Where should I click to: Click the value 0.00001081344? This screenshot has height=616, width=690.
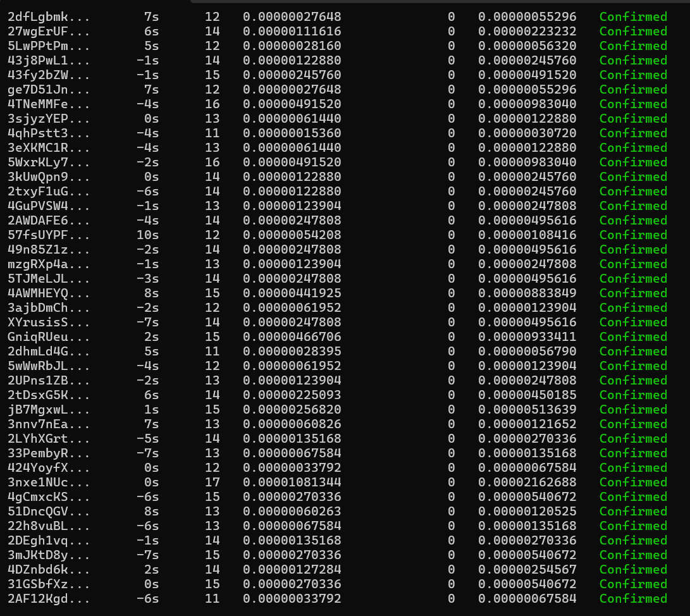tap(292, 482)
